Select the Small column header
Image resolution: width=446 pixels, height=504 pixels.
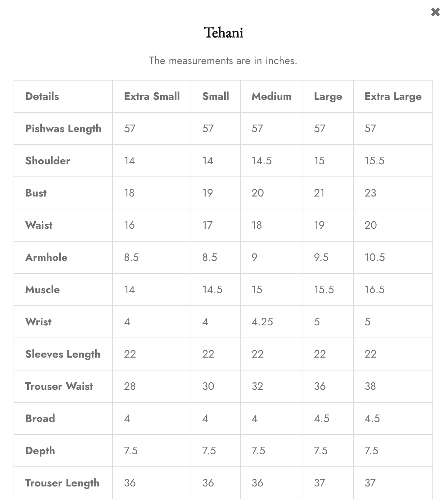(x=216, y=96)
